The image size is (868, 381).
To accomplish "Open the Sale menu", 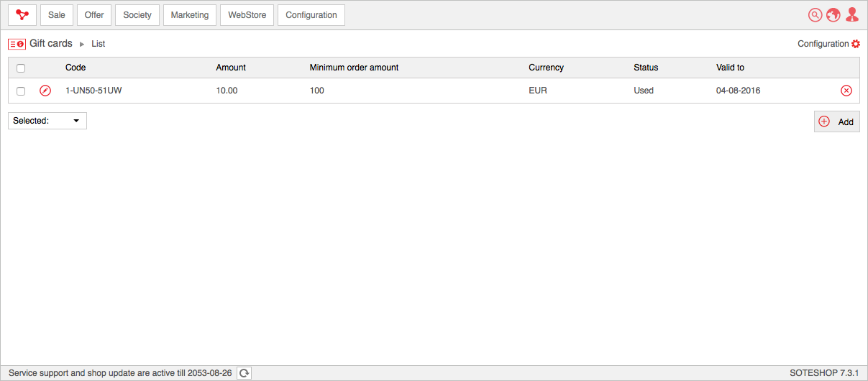I will click(x=57, y=15).
